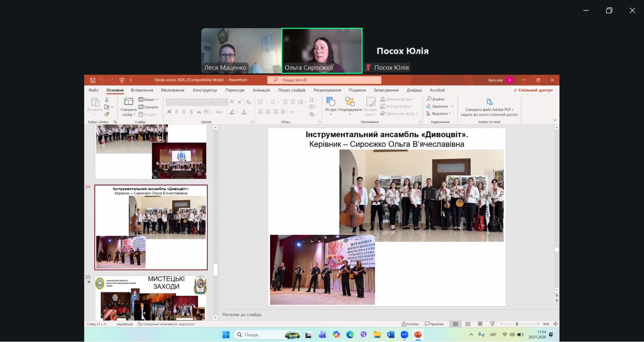Start slideshow from the status bar icon
This screenshot has height=342, width=644.
[x=492, y=324]
